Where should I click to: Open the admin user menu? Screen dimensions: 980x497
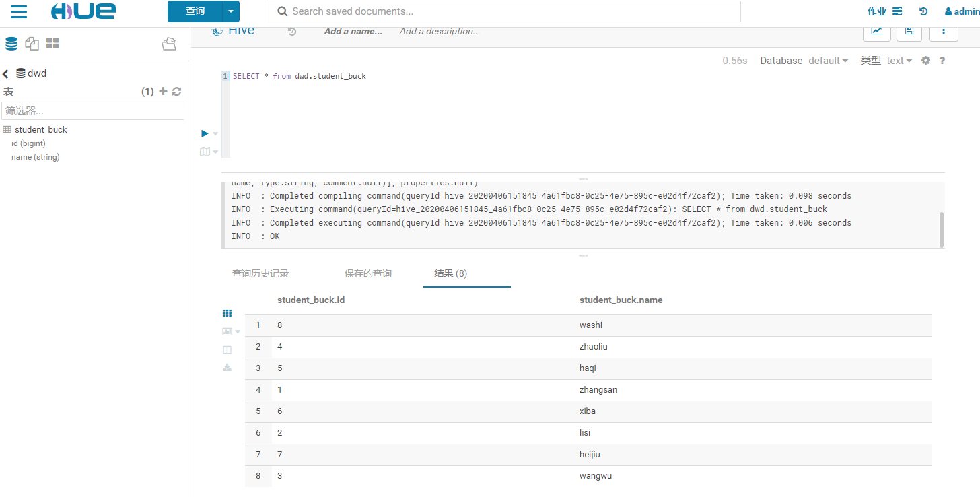(x=962, y=11)
